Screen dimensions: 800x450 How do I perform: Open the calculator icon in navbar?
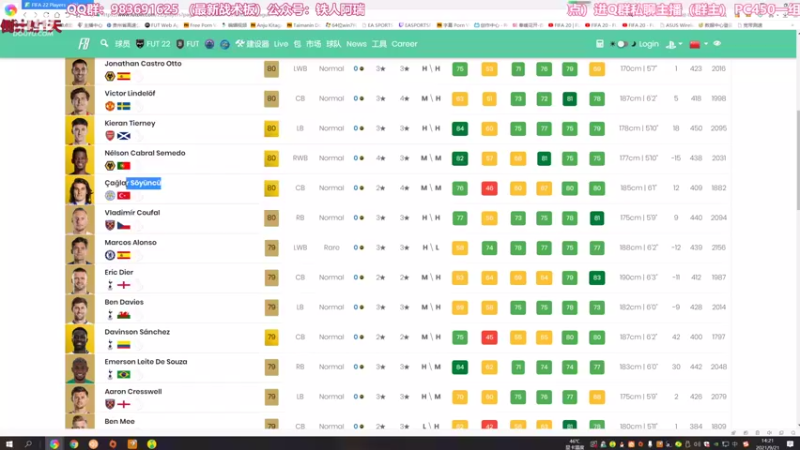(599, 44)
